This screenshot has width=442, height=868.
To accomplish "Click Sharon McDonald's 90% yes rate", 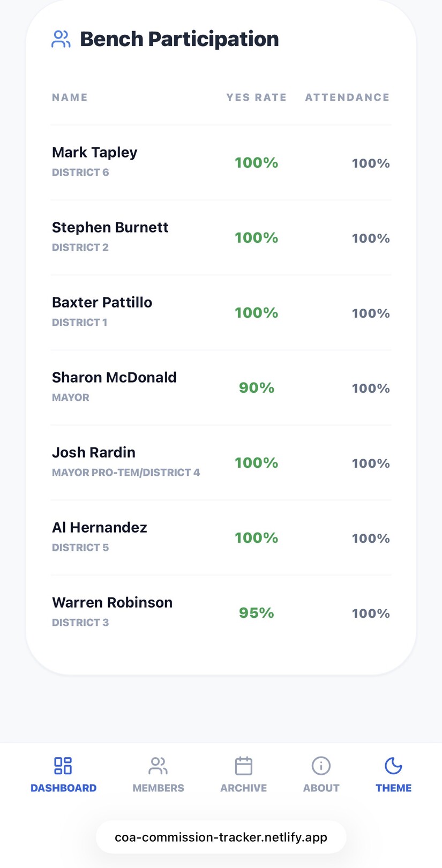I will [256, 388].
